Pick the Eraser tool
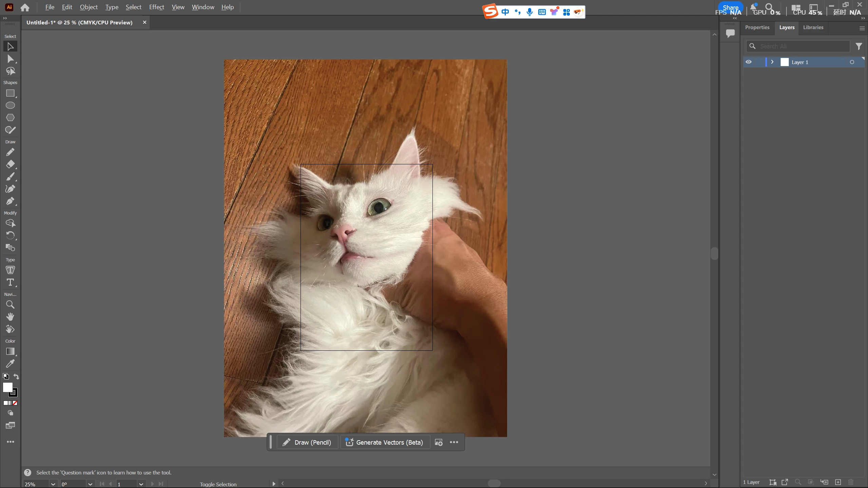The width and height of the screenshot is (868, 488). click(10, 164)
